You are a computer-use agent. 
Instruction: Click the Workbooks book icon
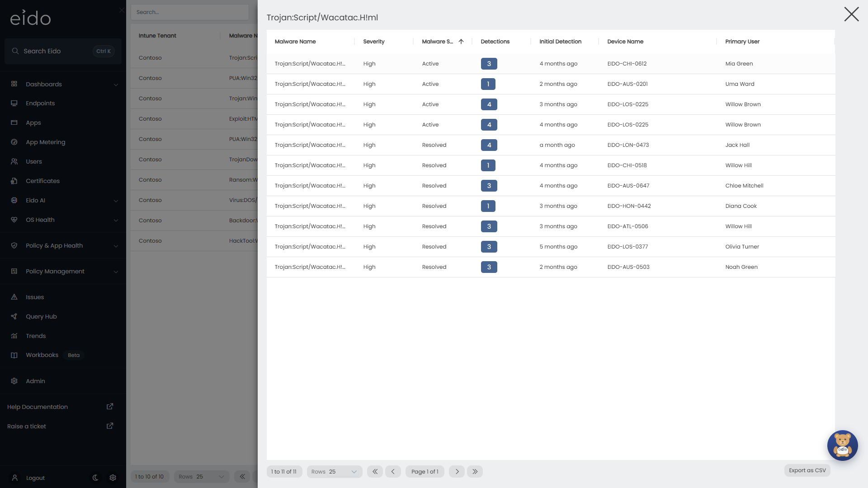[14, 355]
